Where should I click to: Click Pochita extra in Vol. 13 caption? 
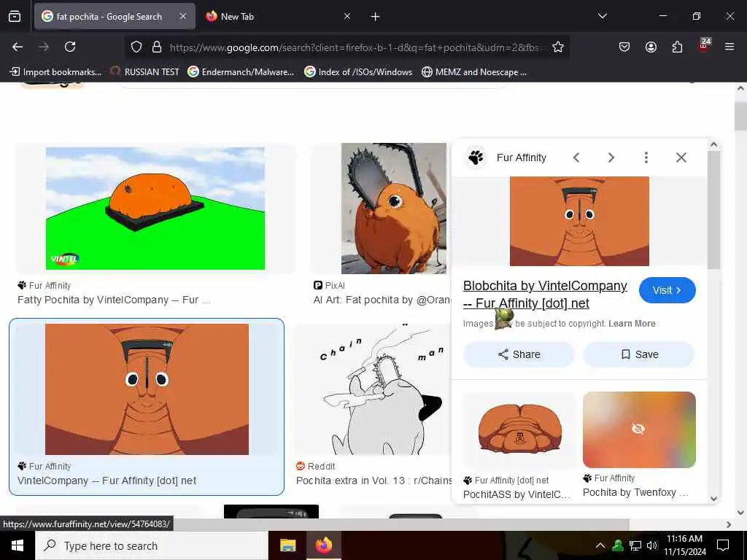coord(373,481)
